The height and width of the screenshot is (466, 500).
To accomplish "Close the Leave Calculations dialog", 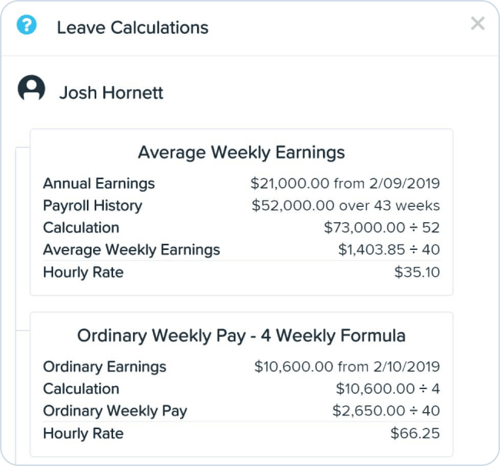I will (478, 24).
